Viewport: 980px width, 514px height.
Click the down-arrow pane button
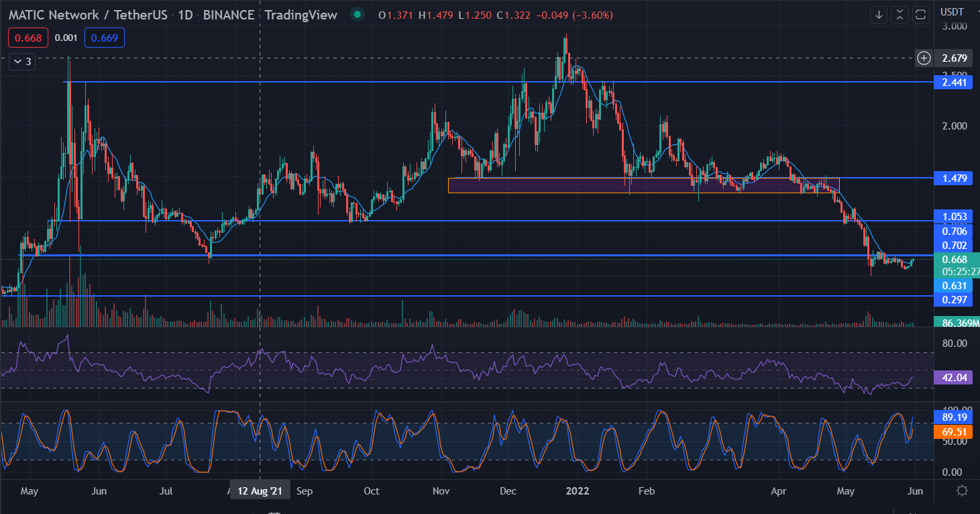[x=879, y=14]
